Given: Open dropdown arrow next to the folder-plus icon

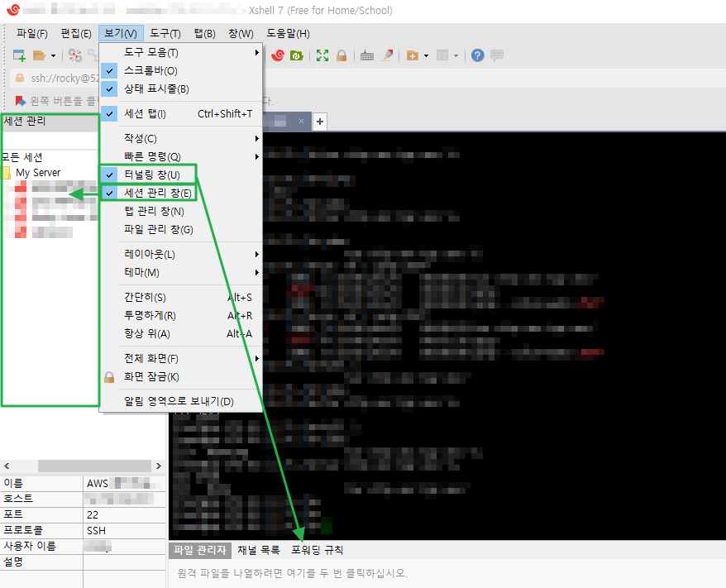Looking at the screenshot, I should [x=426, y=56].
